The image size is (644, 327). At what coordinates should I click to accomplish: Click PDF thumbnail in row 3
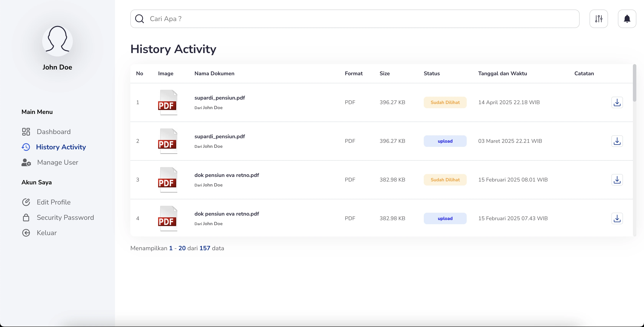[168, 180]
